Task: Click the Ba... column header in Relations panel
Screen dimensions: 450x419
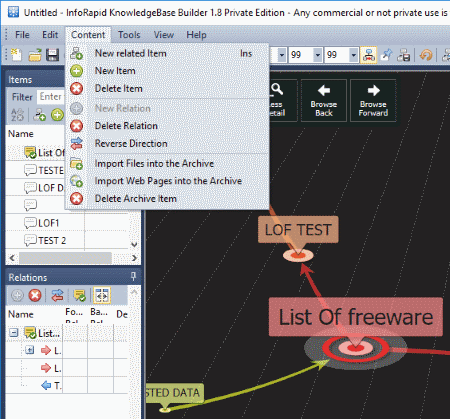Action: 99,313
